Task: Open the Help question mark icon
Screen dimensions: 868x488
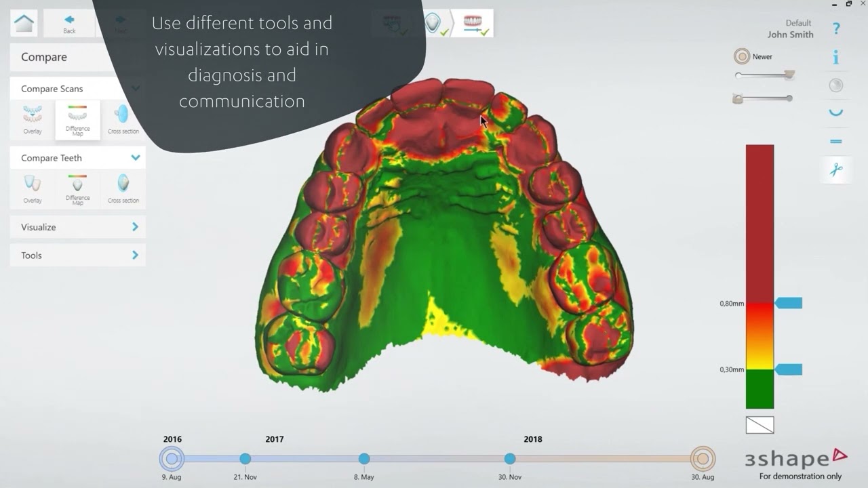Action: click(836, 28)
